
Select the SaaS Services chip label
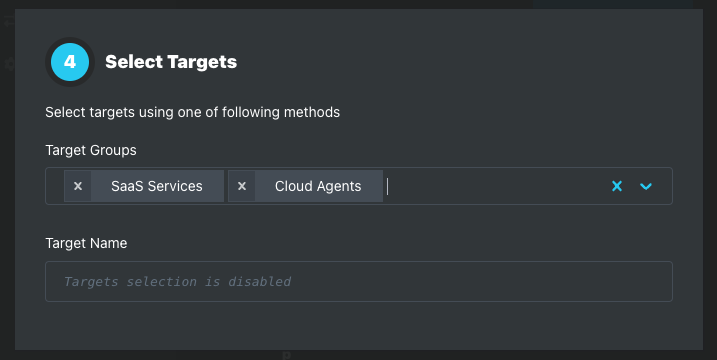pos(157,186)
